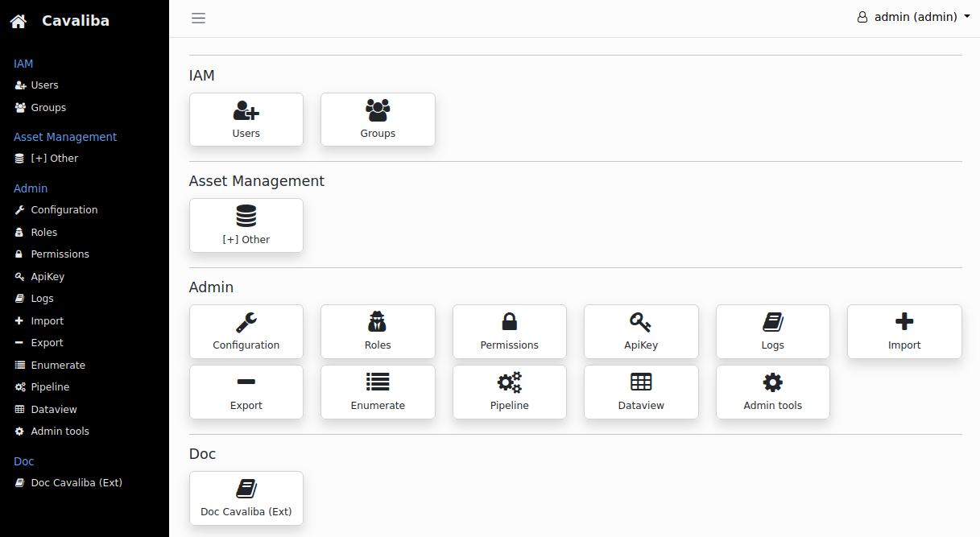980x537 pixels.
Task: Open the Groups tile icon
Action: (378, 110)
